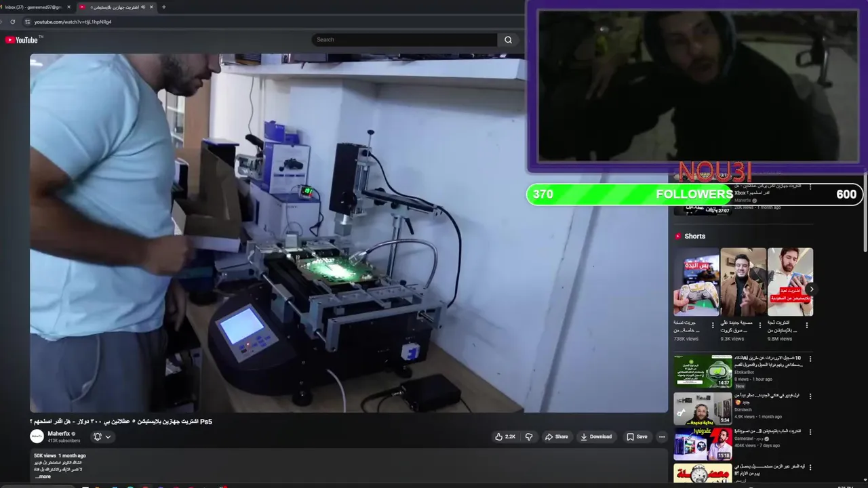This screenshot has height=488, width=868.
Task: Open options menu for Gamerawi video
Action: pyautogui.click(x=810, y=432)
